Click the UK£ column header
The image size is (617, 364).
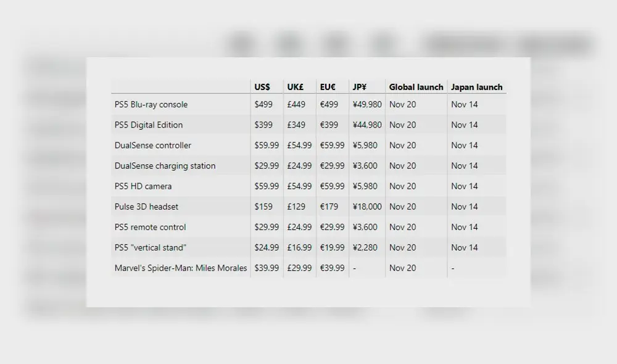[297, 87]
